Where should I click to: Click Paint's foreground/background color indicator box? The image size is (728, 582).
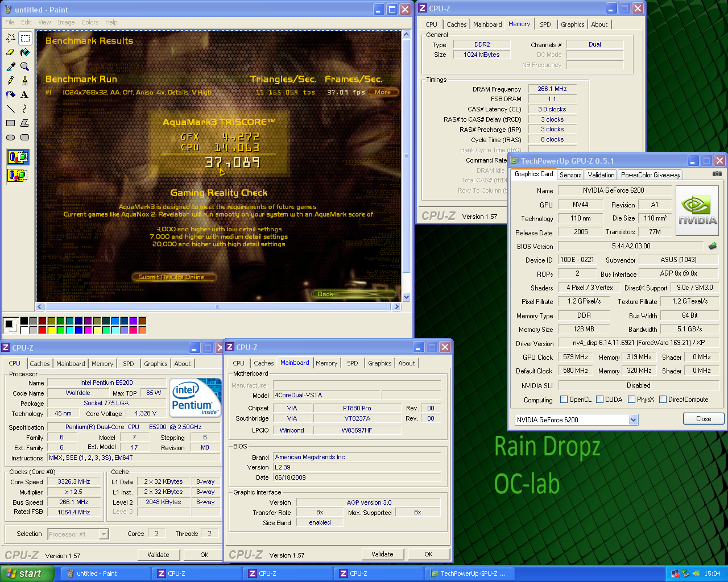click(x=10, y=325)
